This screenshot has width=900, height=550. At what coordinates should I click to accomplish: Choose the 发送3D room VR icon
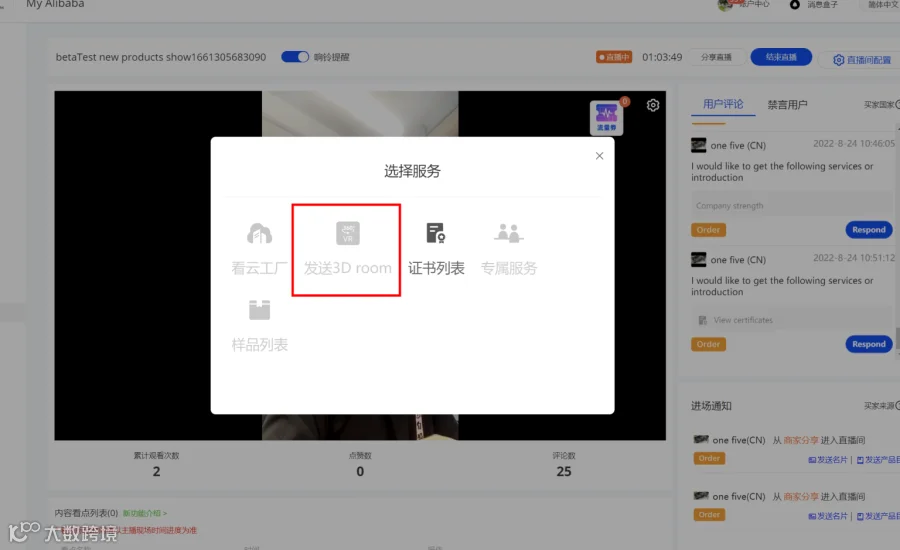pyautogui.click(x=348, y=233)
